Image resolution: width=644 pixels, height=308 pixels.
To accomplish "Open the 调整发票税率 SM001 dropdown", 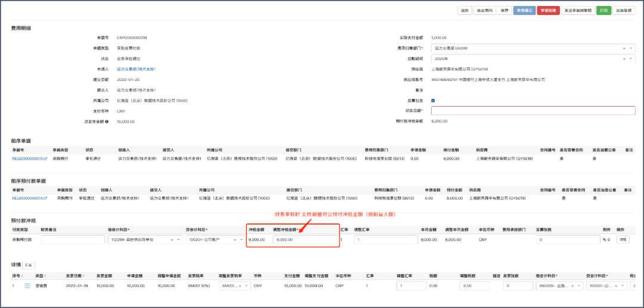I will pyautogui.click(x=247, y=286).
